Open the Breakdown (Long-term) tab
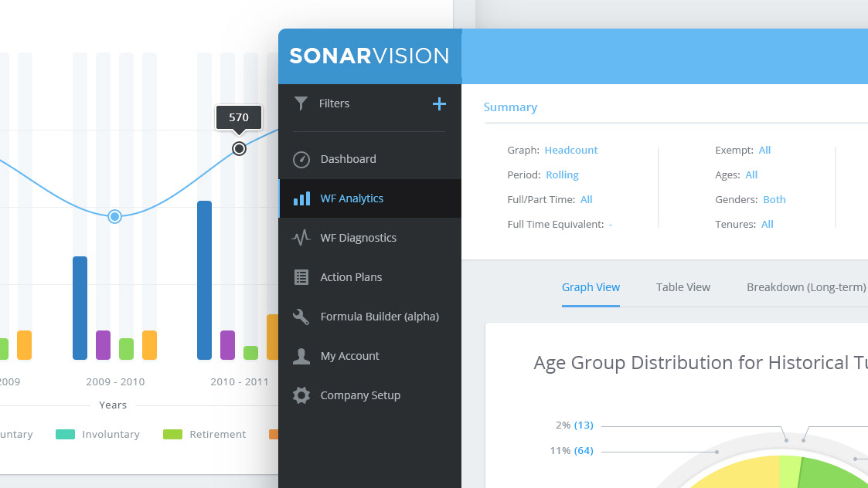Viewport: 868px width, 488px height. tap(806, 287)
